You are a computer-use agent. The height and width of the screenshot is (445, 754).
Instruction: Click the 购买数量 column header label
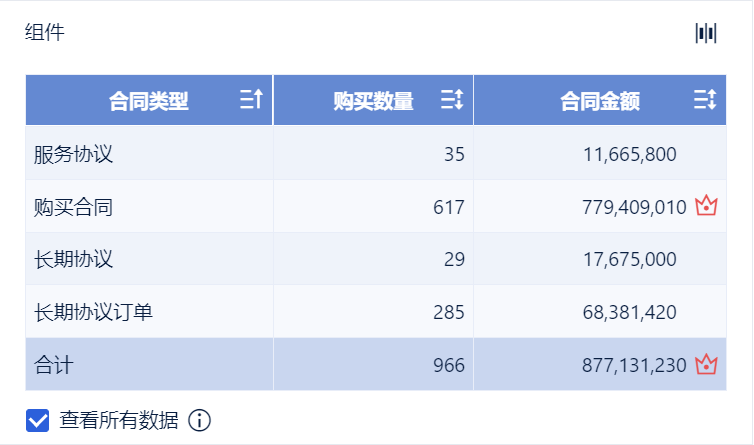pos(373,101)
